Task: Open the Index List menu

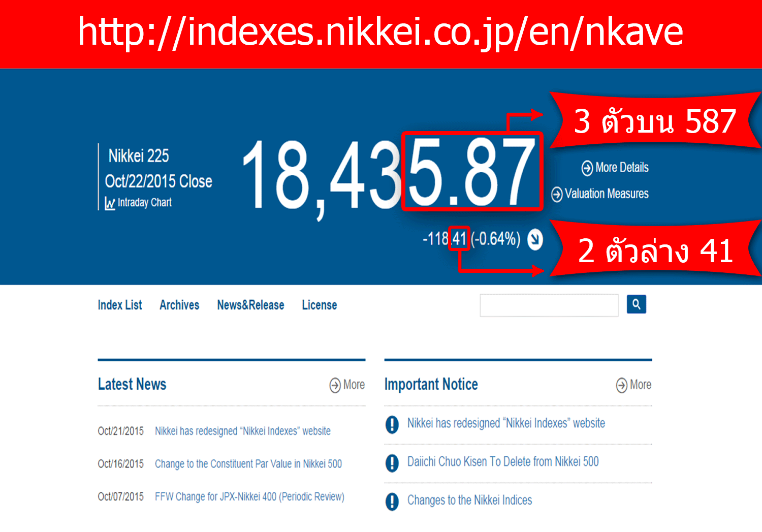Action: coord(120,305)
